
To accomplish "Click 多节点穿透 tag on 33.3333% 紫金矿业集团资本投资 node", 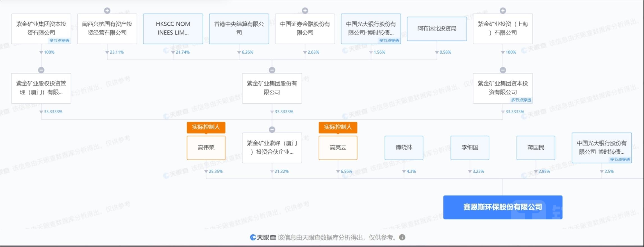I will [521, 100].
